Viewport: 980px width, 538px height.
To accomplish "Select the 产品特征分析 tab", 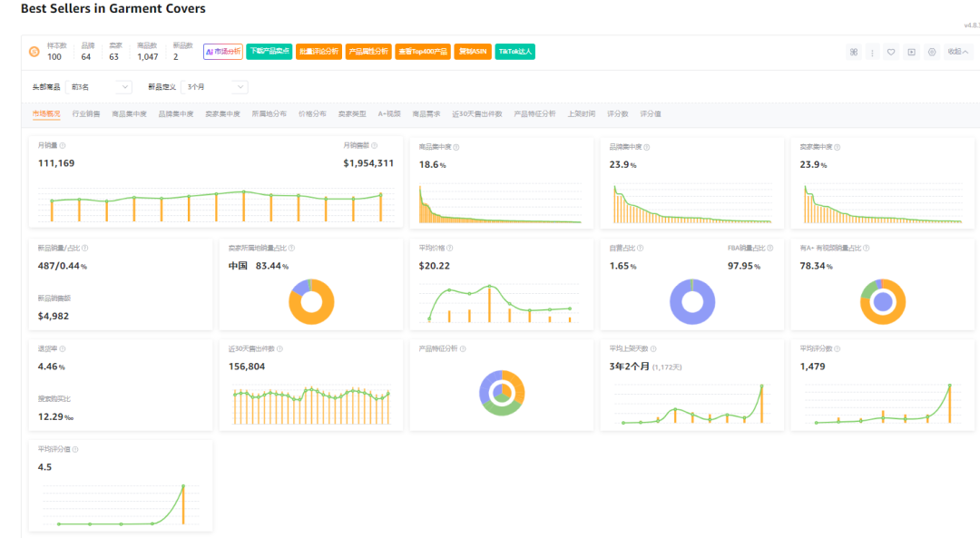I will click(535, 113).
